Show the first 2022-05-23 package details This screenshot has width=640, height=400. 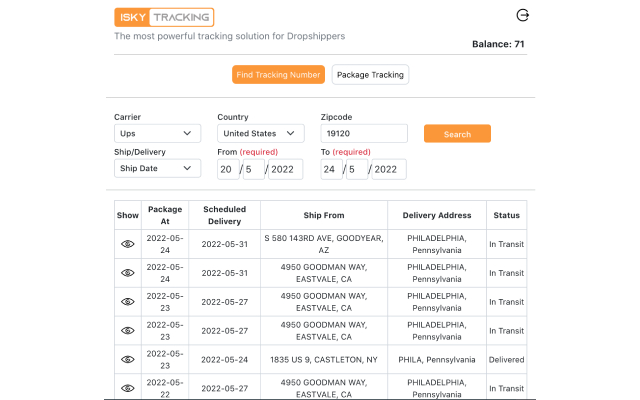coord(128,302)
